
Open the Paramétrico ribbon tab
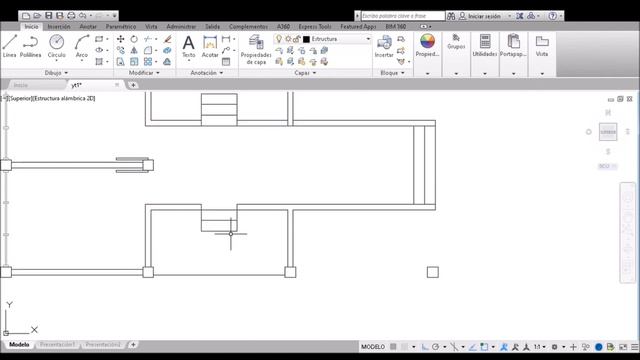[x=121, y=27]
